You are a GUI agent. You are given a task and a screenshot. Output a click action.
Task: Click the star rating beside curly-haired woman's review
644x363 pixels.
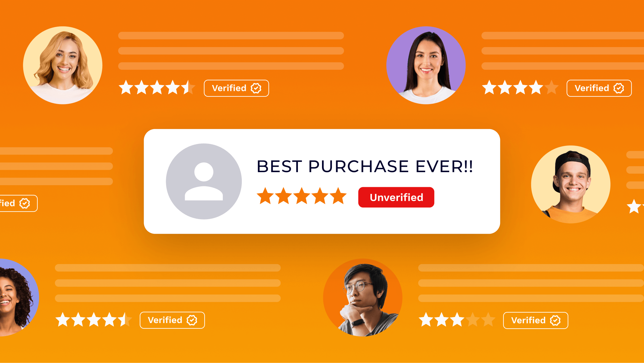click(94, 320)
